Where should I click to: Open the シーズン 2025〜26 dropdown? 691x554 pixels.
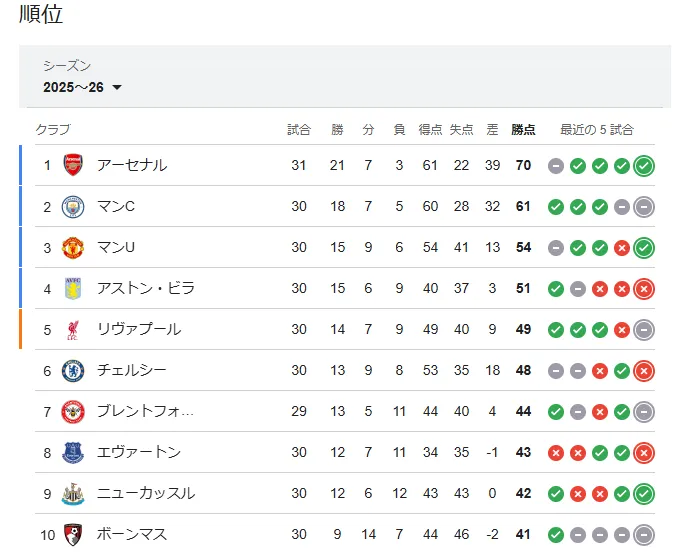82,87
